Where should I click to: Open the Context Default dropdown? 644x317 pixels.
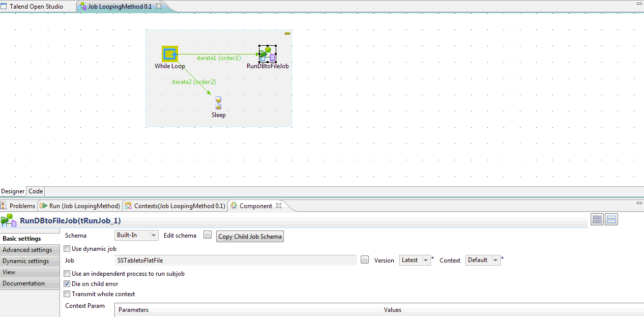494,260
